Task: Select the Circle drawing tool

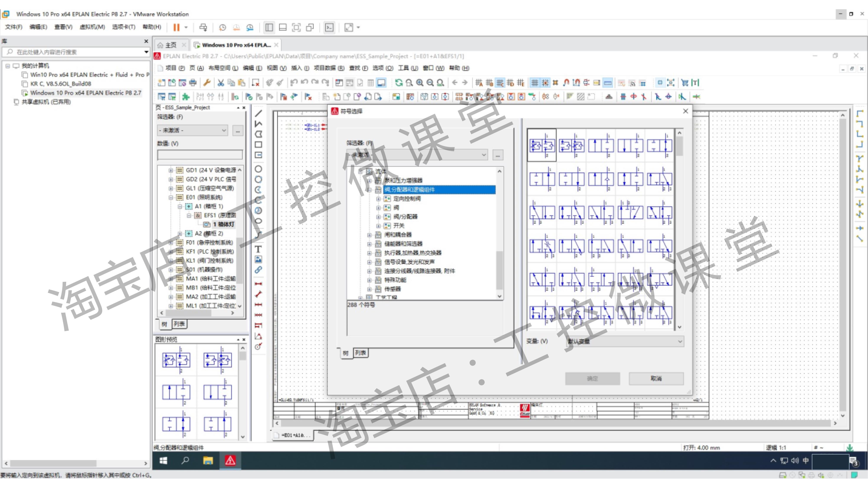Action: 259,169
